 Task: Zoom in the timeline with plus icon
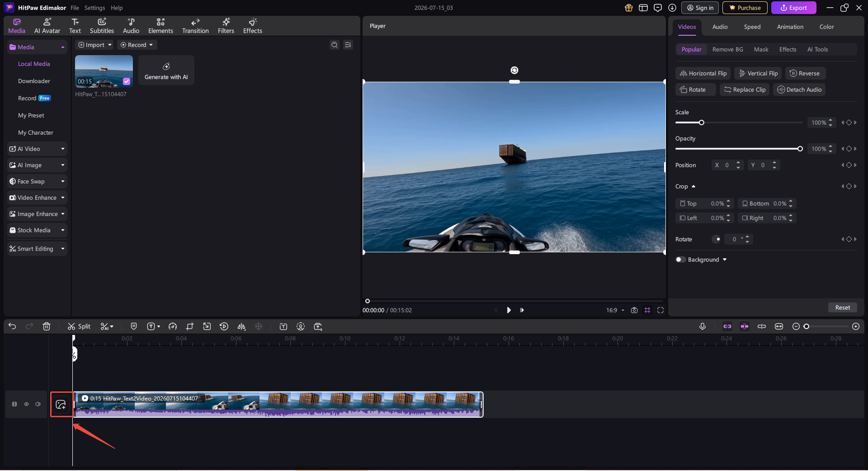click(856, 326)
